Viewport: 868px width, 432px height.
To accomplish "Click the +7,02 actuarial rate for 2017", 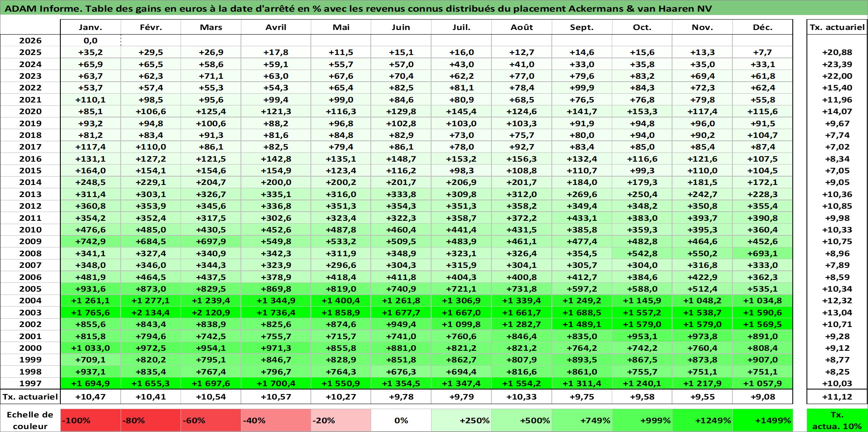I will [x=837, y=147].
